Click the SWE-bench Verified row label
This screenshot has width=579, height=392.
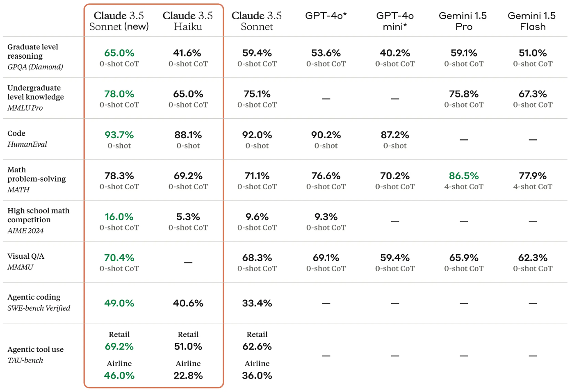[x=39, y=308]
